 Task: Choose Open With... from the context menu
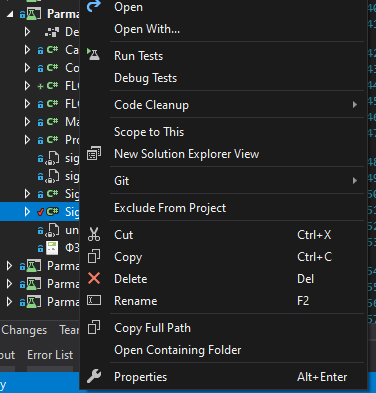147,29
